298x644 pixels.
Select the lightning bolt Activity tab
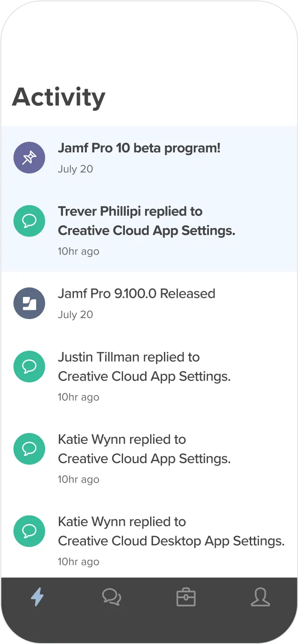click(x=37, y=597)
